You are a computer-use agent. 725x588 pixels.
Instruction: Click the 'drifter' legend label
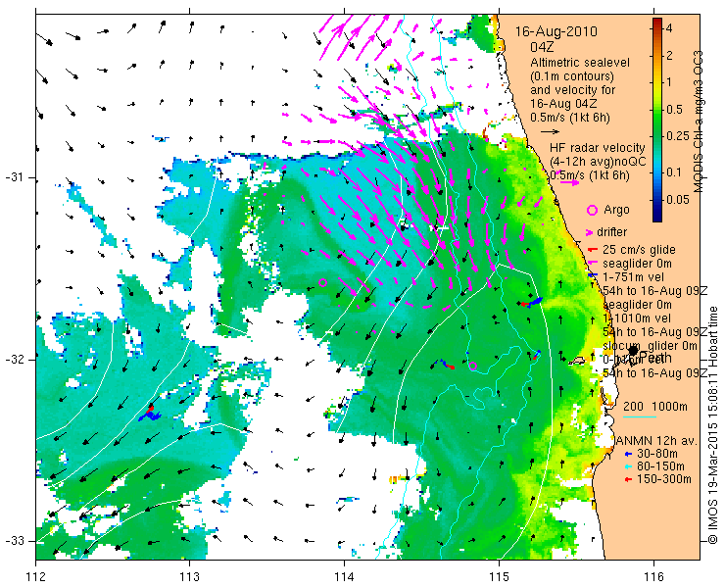coord(611,232)
